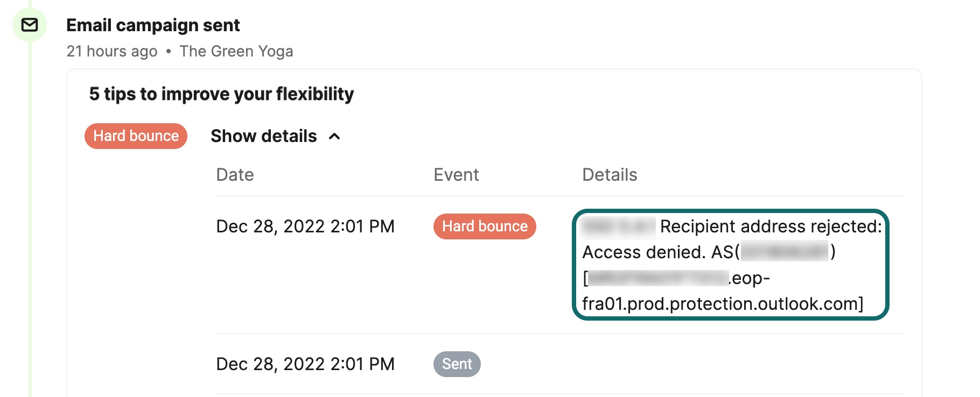Click the "21 hours ago" timestamp
The height and width of the screenshot is (397, 980).
point(112,51)
